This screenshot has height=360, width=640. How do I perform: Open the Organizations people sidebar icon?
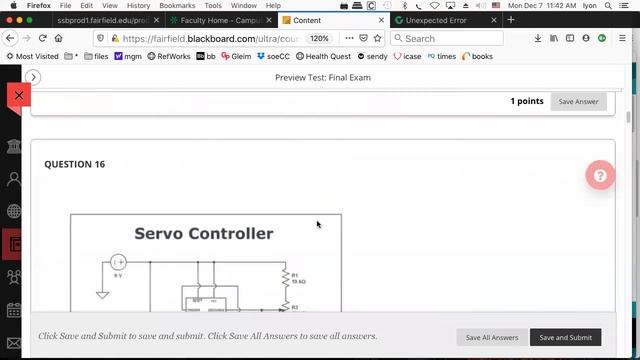(13, 277)
